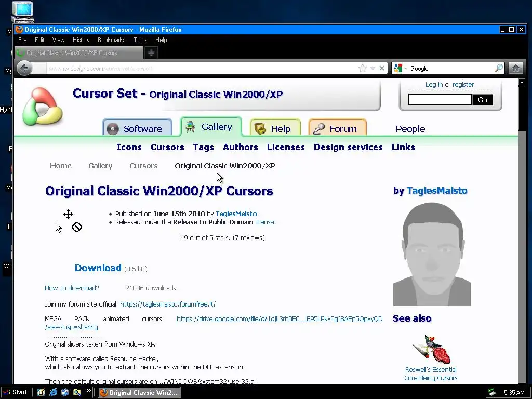Go to the Icons section link
The height and width of the screenshot is (399, 532).
129,147
